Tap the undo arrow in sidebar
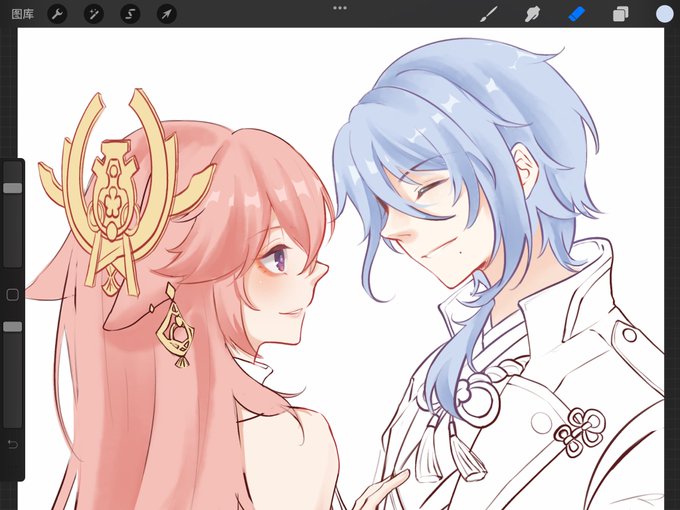This screenshot has width=680, height=510. coord(13,444)
